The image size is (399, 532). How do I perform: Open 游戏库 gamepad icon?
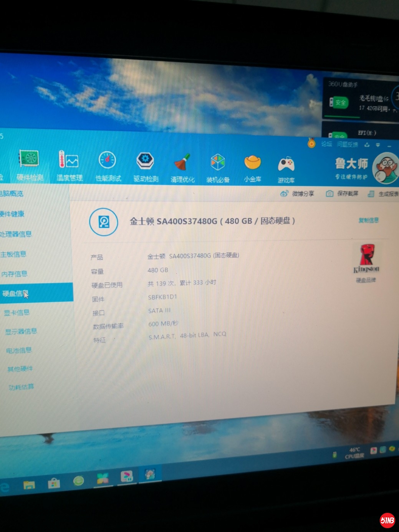tap(286, 170)
